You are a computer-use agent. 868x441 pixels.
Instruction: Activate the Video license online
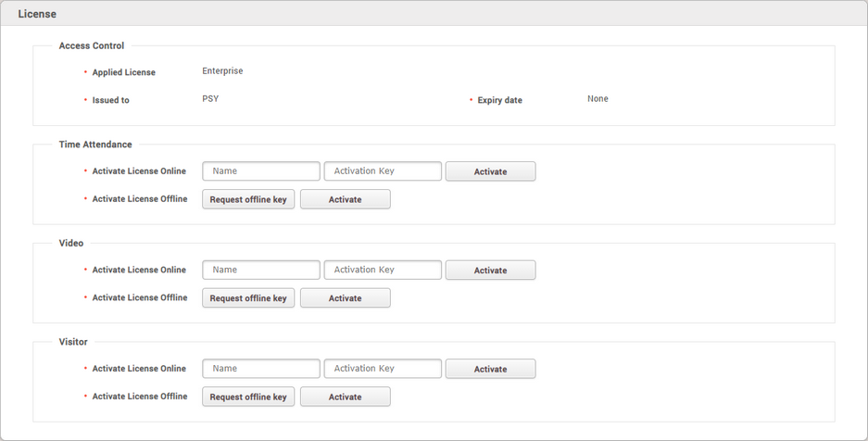(490, 271)
